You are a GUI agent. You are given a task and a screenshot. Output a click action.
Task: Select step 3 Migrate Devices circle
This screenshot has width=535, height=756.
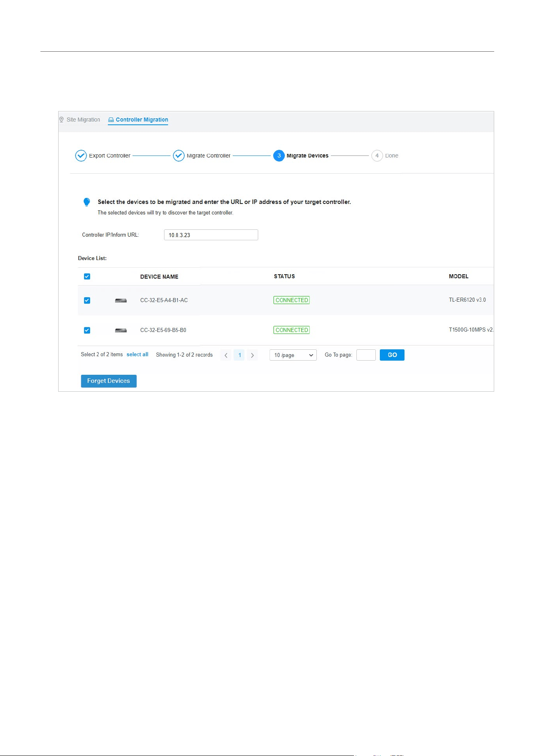pos(279,155)
